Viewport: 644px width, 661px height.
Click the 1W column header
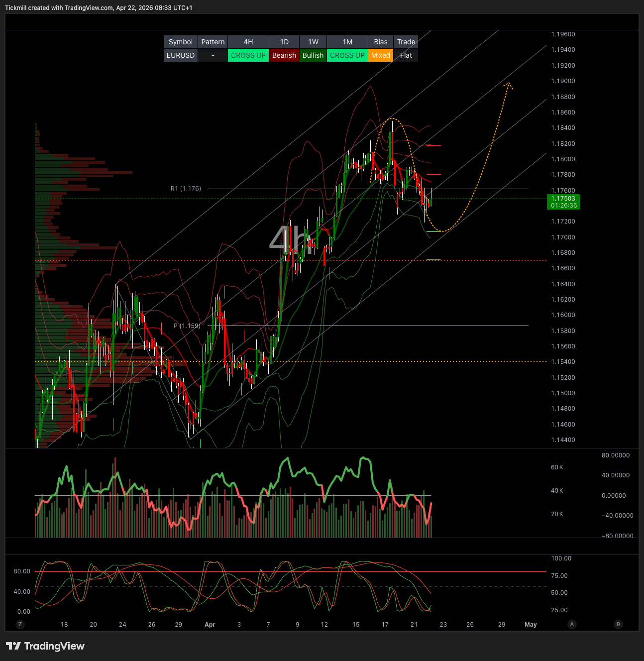(313, 42)
